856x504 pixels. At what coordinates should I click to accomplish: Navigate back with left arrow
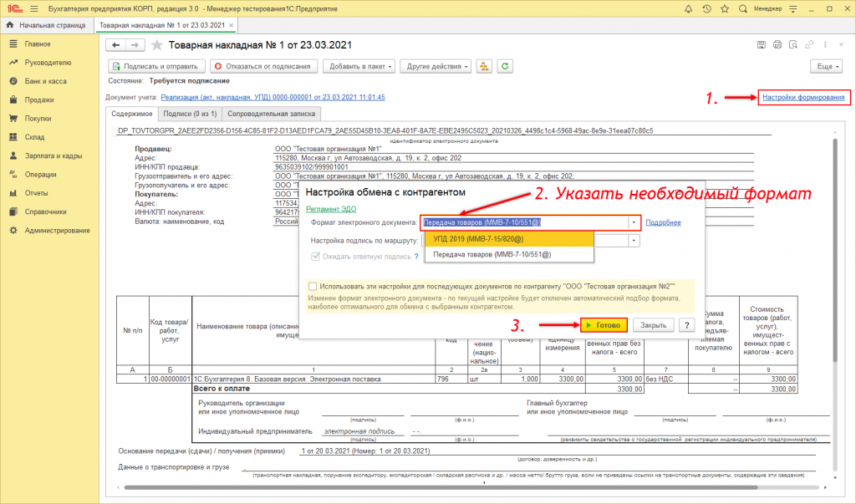coord(115,45)
